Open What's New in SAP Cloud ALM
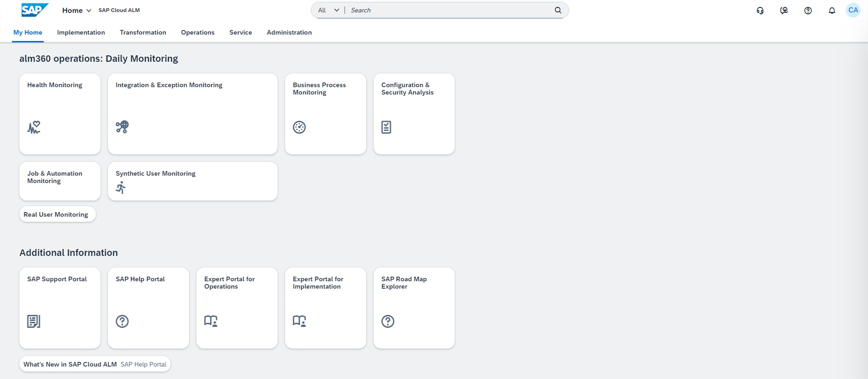Viewport: 868px width, 379px height. 70,364
